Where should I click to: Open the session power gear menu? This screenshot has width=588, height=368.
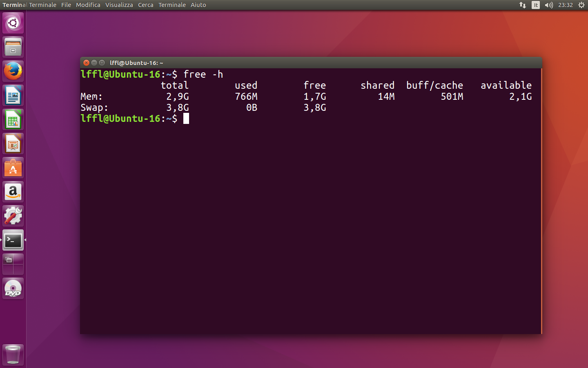(x=581, y=5)
